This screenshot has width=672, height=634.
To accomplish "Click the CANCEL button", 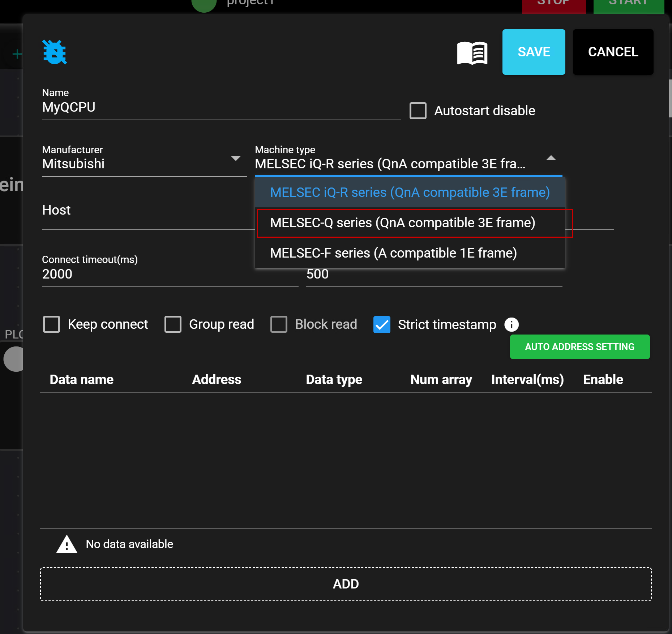I will point(613,52).
